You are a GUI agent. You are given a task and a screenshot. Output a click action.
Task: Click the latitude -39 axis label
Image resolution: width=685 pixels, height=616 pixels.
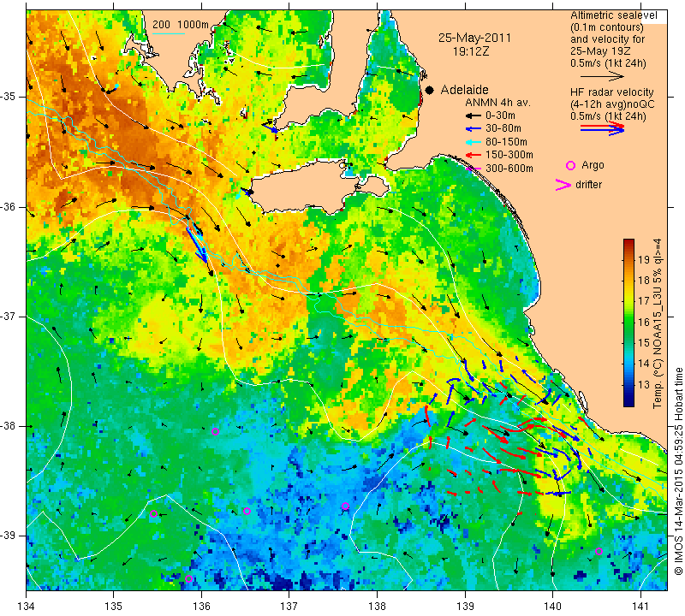tap(8, 536)
